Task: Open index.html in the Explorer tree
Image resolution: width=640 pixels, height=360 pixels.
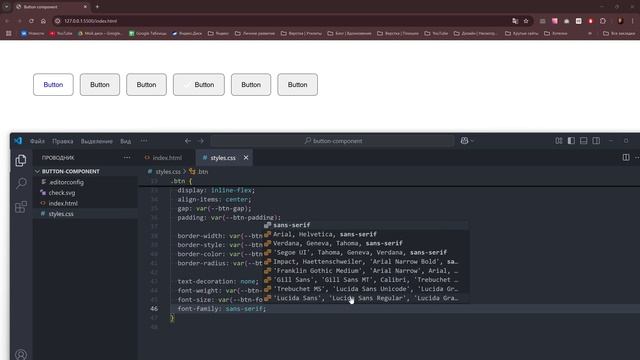Action: tap(63, 203)
